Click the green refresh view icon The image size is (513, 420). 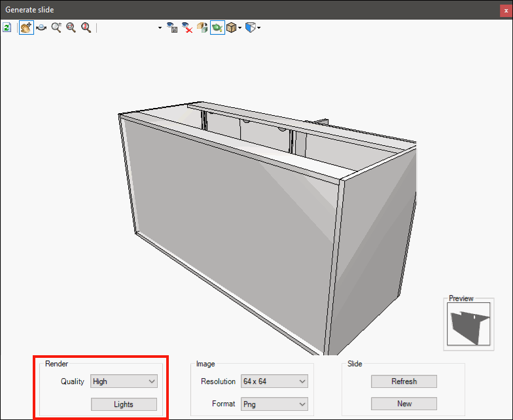7,27
